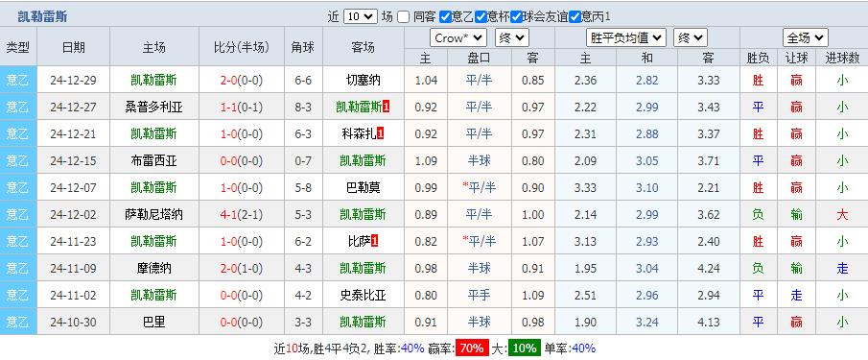868x360 pixels.
Task: Open away team 巴勒莫 link
Action: click(364, 187)
